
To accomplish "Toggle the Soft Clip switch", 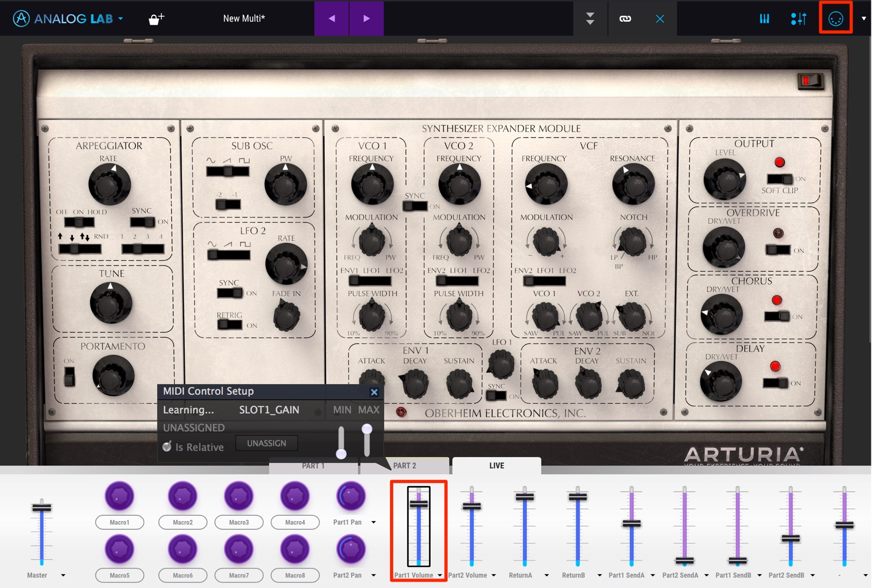I will [x=780, y=178].
